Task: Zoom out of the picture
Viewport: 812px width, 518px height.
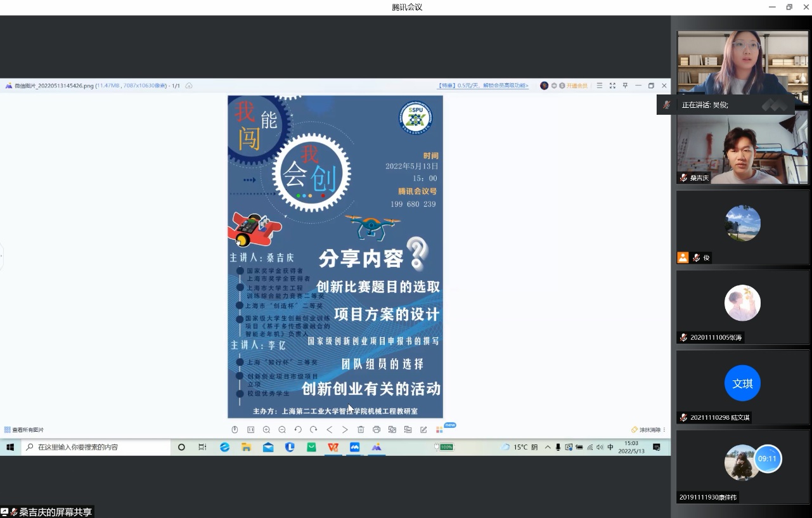Action: pos(282,430)
